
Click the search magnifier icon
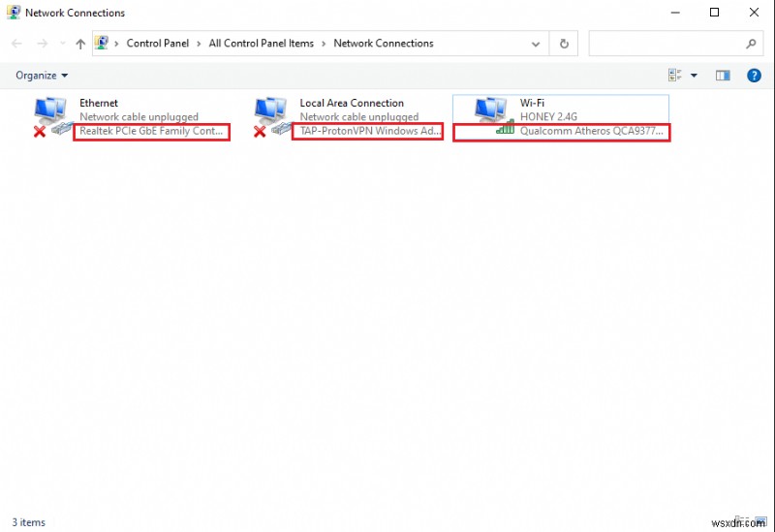[x=751, y=44]
